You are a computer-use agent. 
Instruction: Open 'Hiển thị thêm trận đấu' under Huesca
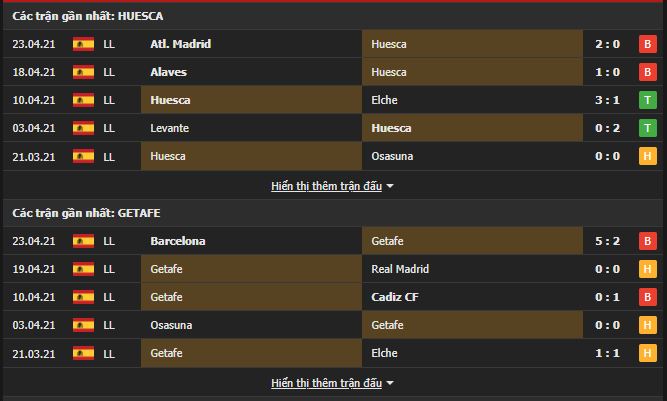point(326,186)
